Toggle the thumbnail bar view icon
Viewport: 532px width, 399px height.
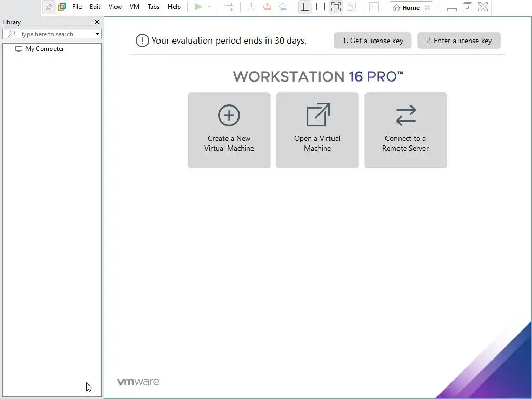tap(320, 7)
